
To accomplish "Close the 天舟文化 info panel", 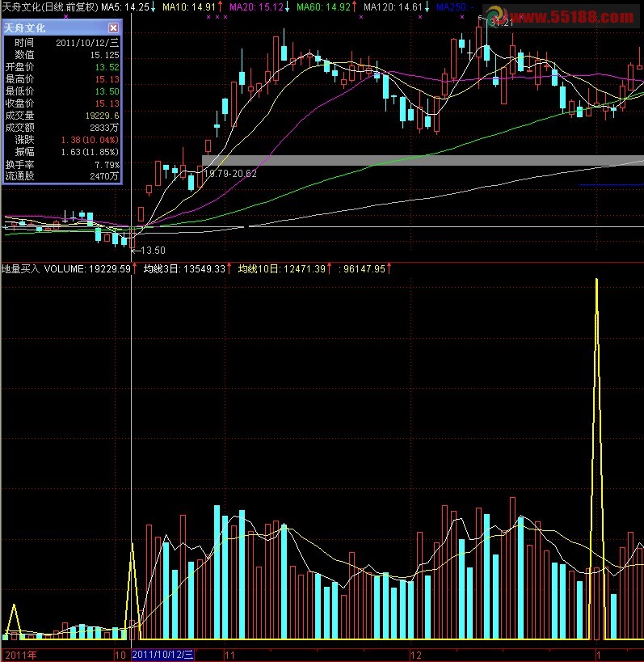I will coord(113,27).
